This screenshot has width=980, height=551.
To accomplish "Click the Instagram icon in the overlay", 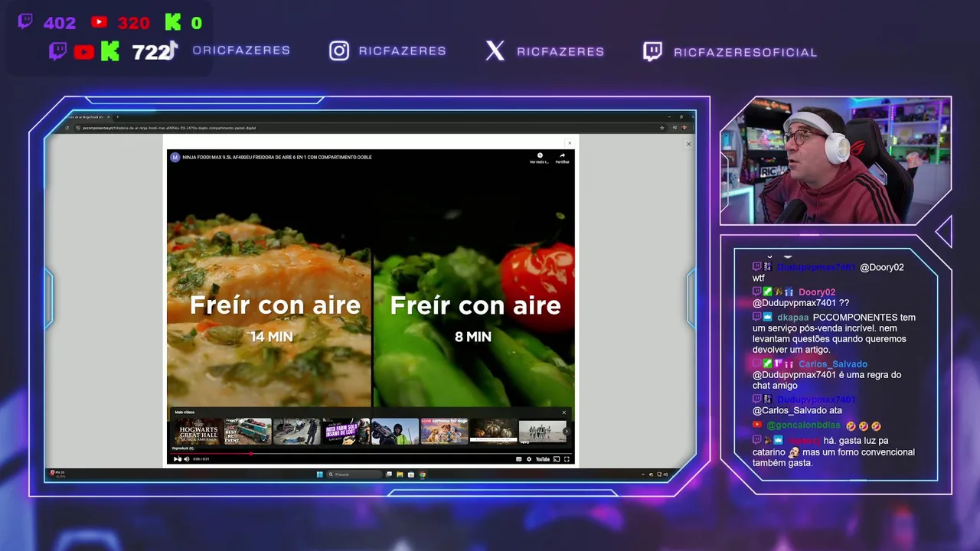I will (x=339, y=51).
